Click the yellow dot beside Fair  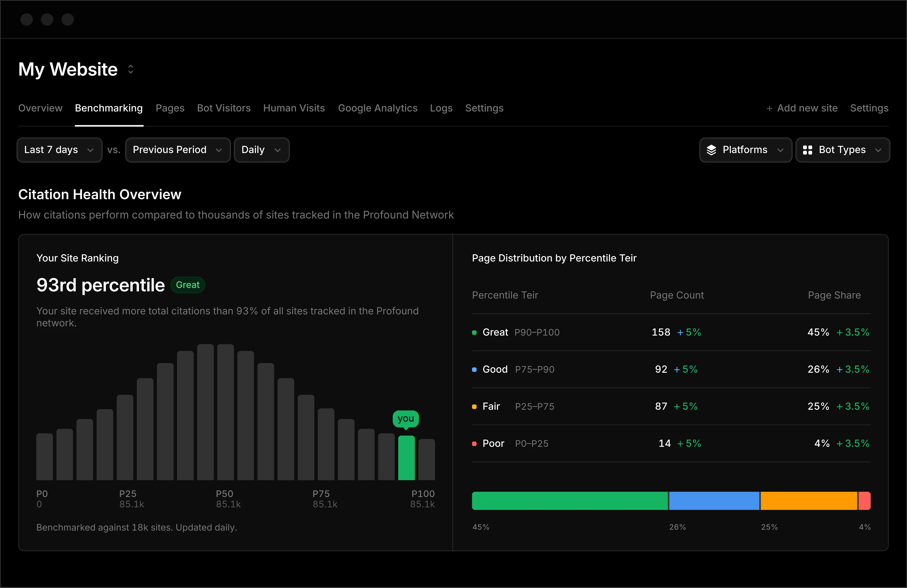[x=475, y=407]
